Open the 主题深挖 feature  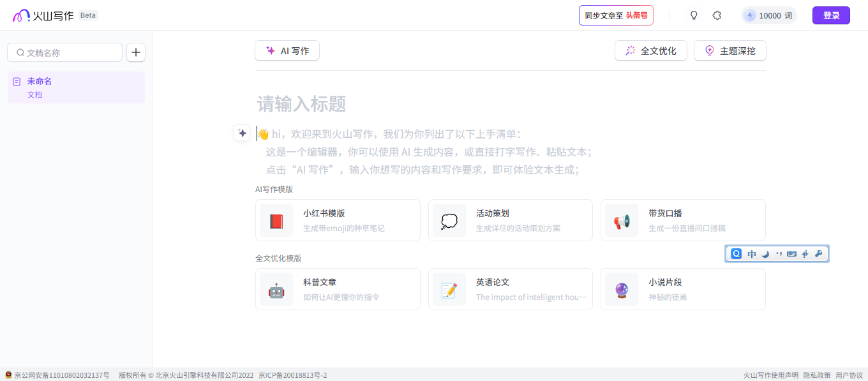[730, 51]
